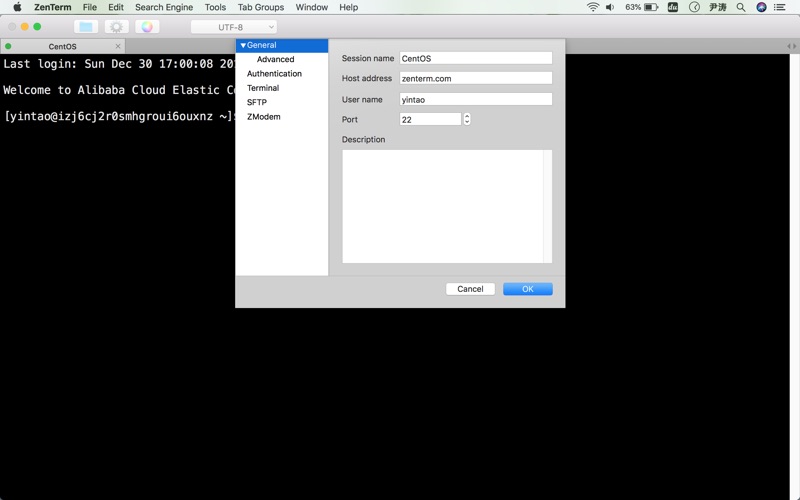This screenshot has height=500, width=800.
Task: Confirm settings with OK button
Action: click(528, 289)
